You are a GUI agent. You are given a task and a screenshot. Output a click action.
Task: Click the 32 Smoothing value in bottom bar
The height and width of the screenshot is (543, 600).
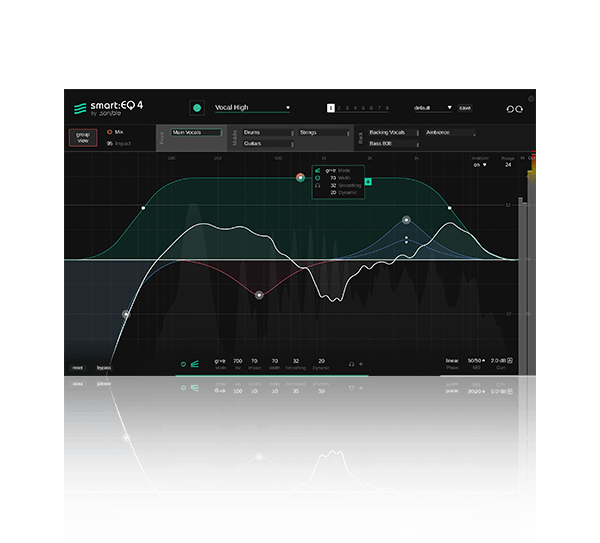(x=296, y=361)
